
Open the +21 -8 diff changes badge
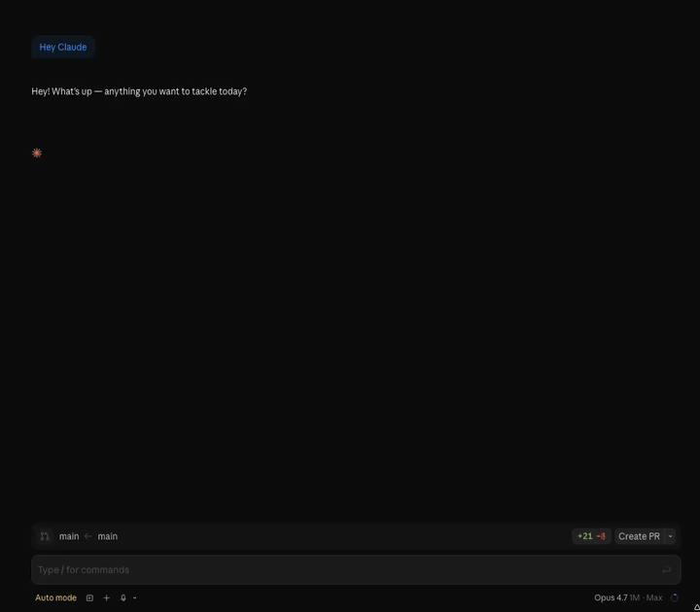[x=591, y=536]
